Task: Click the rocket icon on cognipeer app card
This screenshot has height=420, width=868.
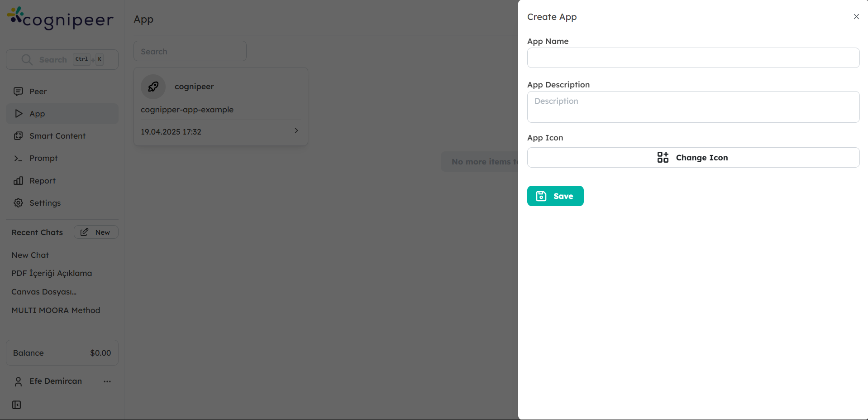Action: [153, 87]
